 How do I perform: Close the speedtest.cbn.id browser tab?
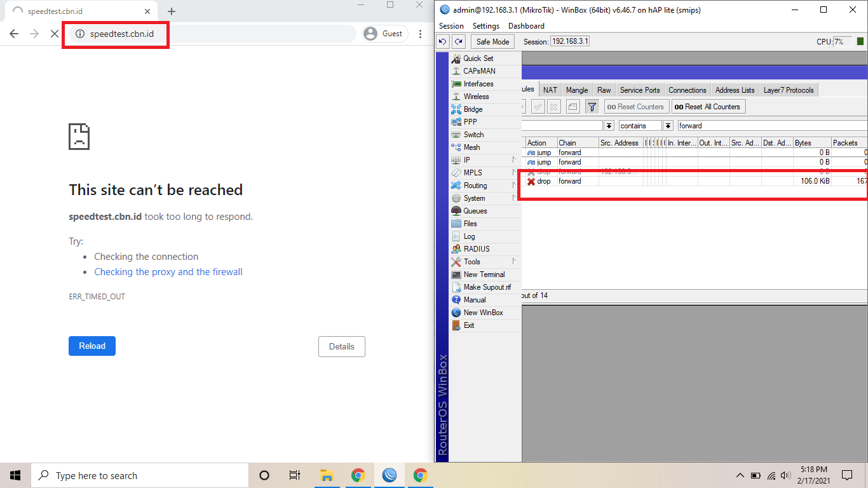148,11
